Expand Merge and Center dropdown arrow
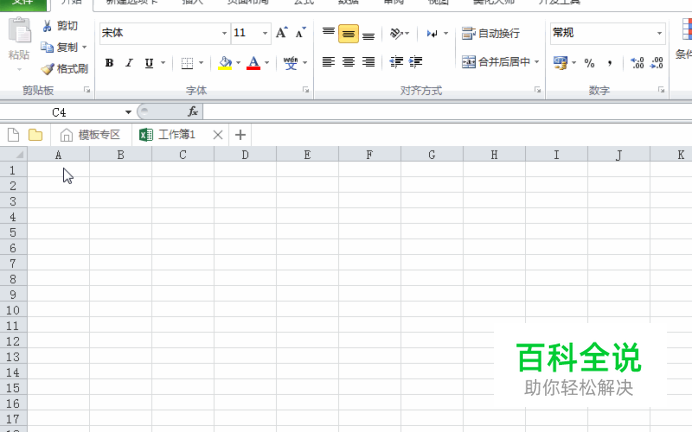Image resolution: width=692 pixels, height=432 pixels. click(537, 62)
